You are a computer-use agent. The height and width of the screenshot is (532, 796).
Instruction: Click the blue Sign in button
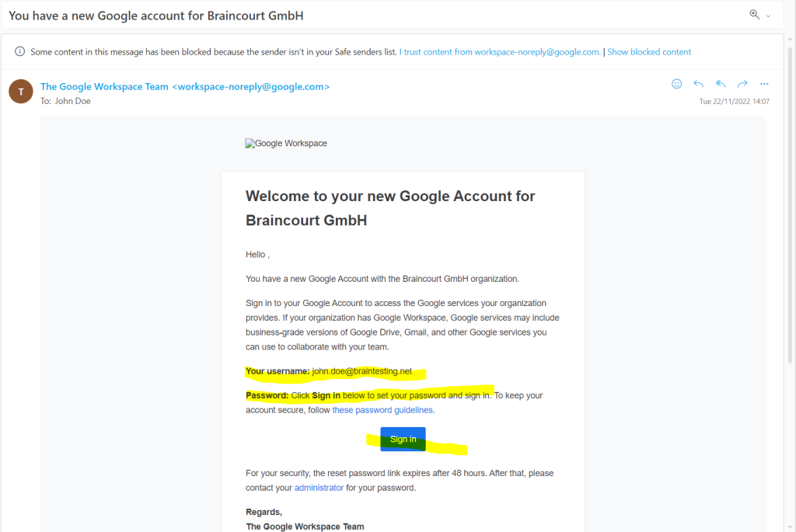403,440
